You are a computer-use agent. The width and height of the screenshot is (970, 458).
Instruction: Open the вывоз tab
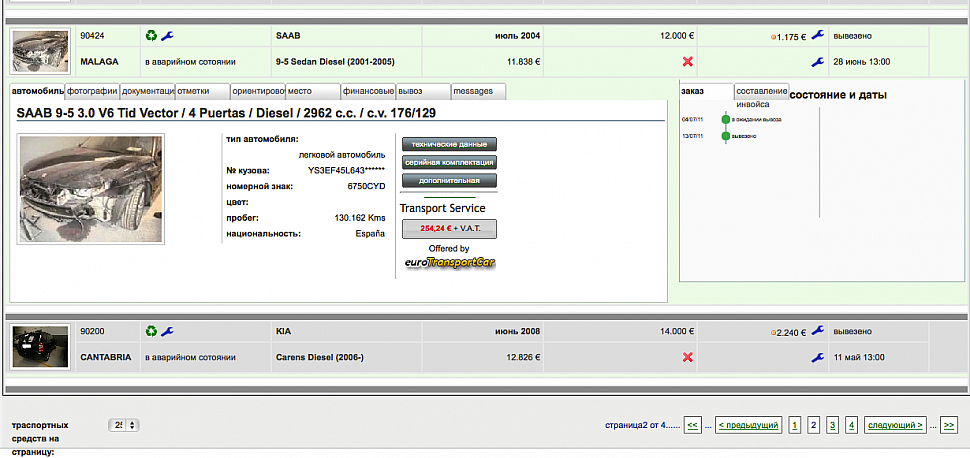(423, 91)
